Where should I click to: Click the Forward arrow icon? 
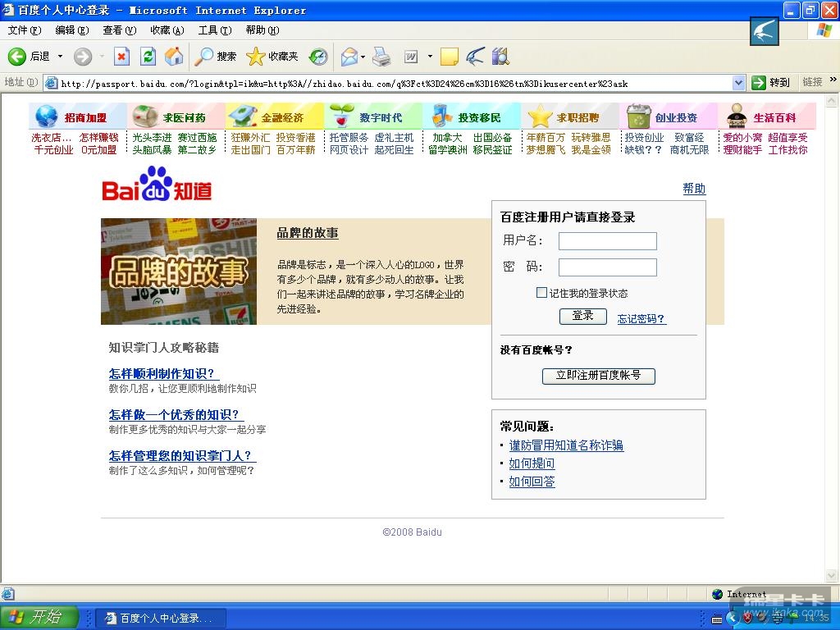point(83,57)
